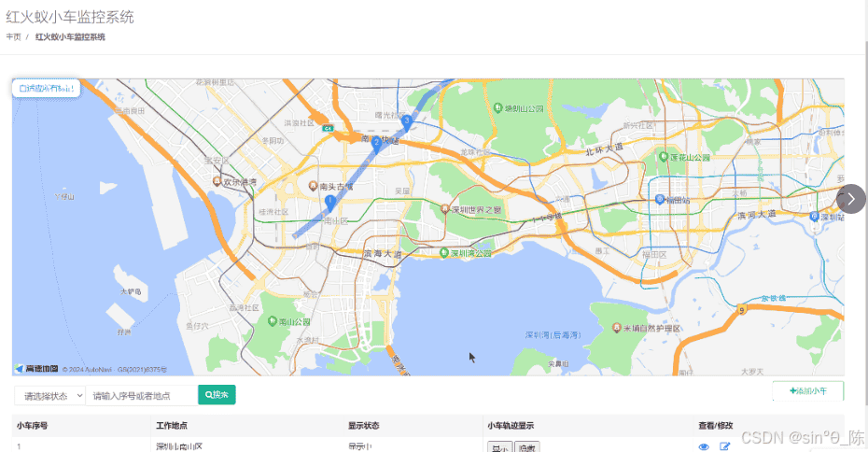The width and height of the screenshot is (868, 452).
Task: Focus the 请输入序号或者地点 search field
Action: (141, 396)
